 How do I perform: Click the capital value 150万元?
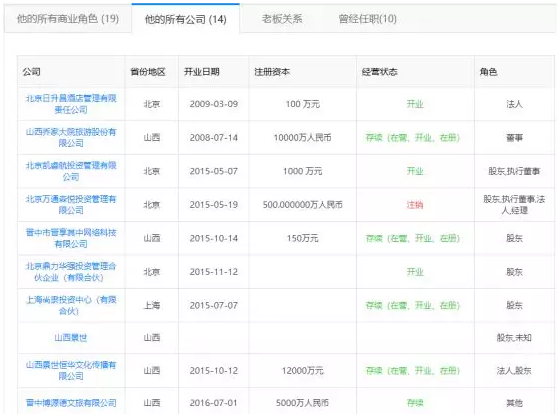pos(302,238)
